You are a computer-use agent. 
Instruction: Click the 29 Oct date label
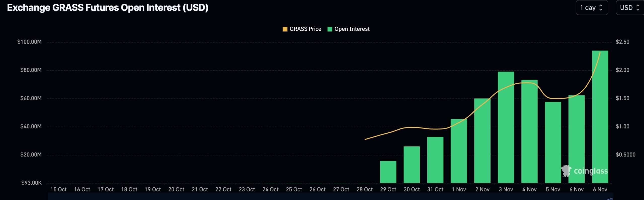pyautogui.click(x=388, y=189)
